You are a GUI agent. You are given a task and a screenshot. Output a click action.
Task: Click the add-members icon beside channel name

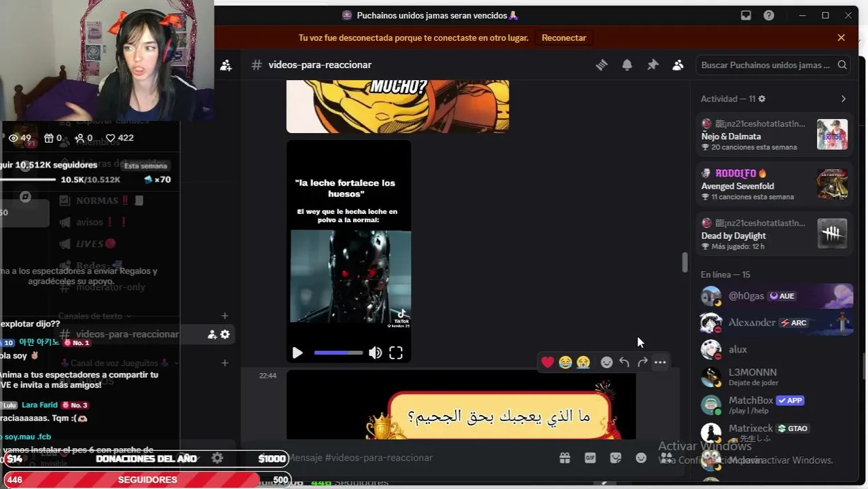tap(226, 65)
